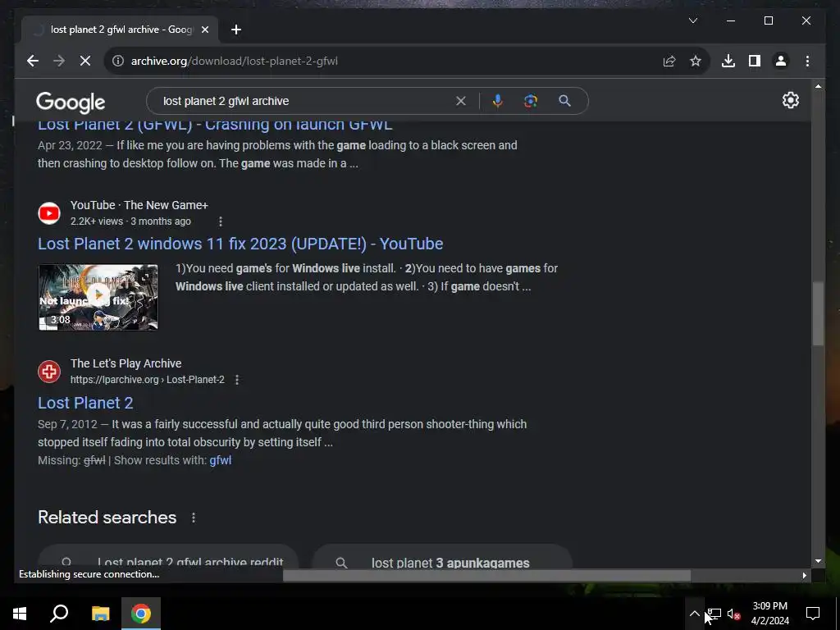This screenshot has width=840, height=630.
Task: Open Chrome downloads
Action: (x=728, y=61)
